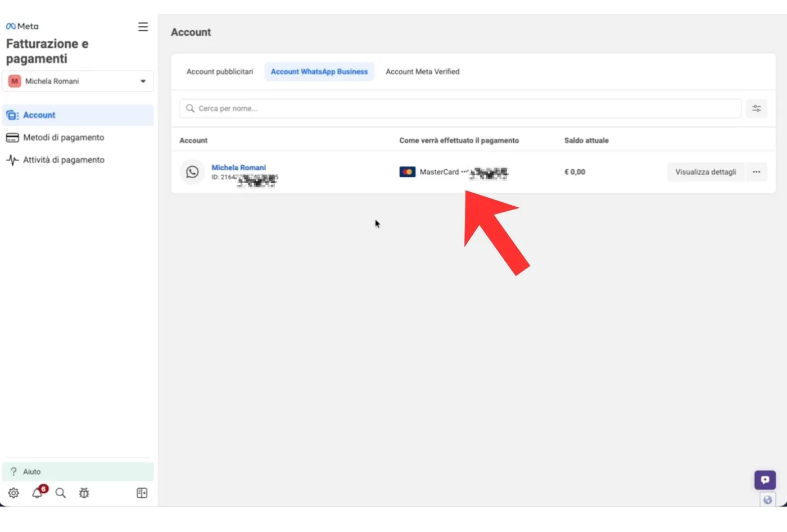This screenshot has width=787, height=532.
Task: Select Account WhatsApp Business tab
Action: [319, 71]
